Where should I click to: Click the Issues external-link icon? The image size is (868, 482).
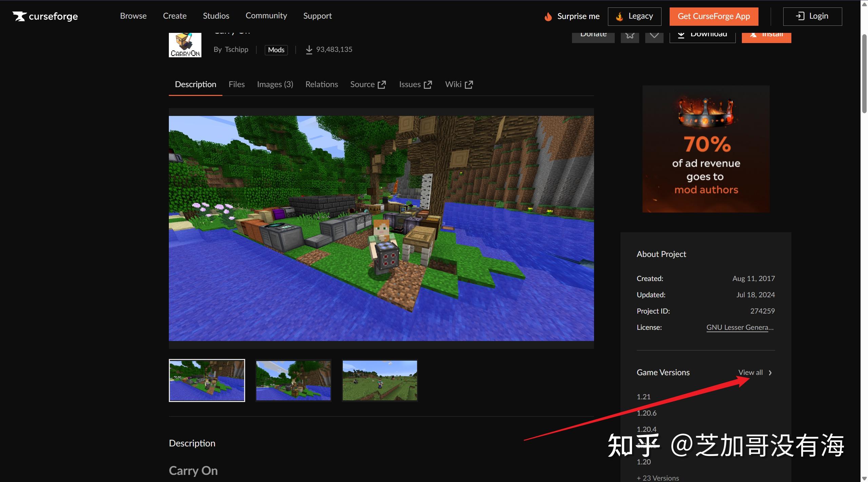click(428, 85)
